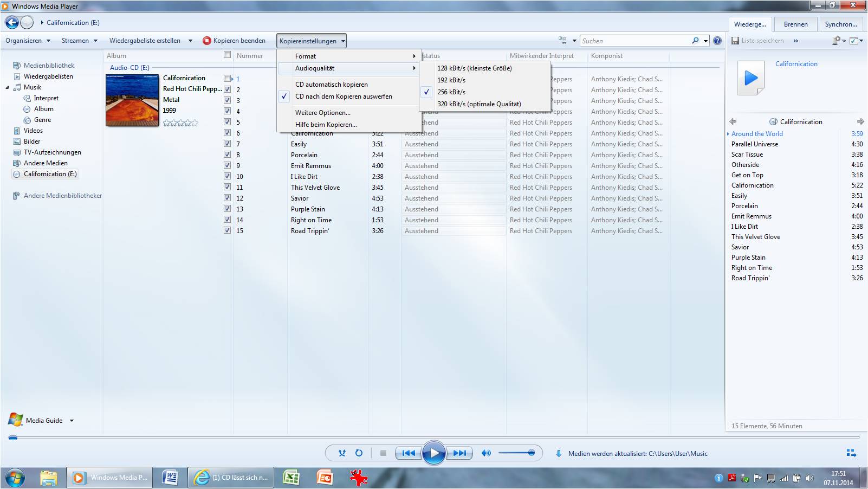
Task: Show more list pane commands chevron
Action: (x=795, y=41)
